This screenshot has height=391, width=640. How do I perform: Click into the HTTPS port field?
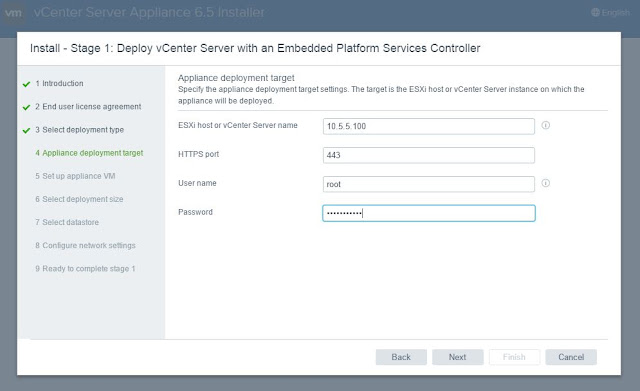coord(429,155)
